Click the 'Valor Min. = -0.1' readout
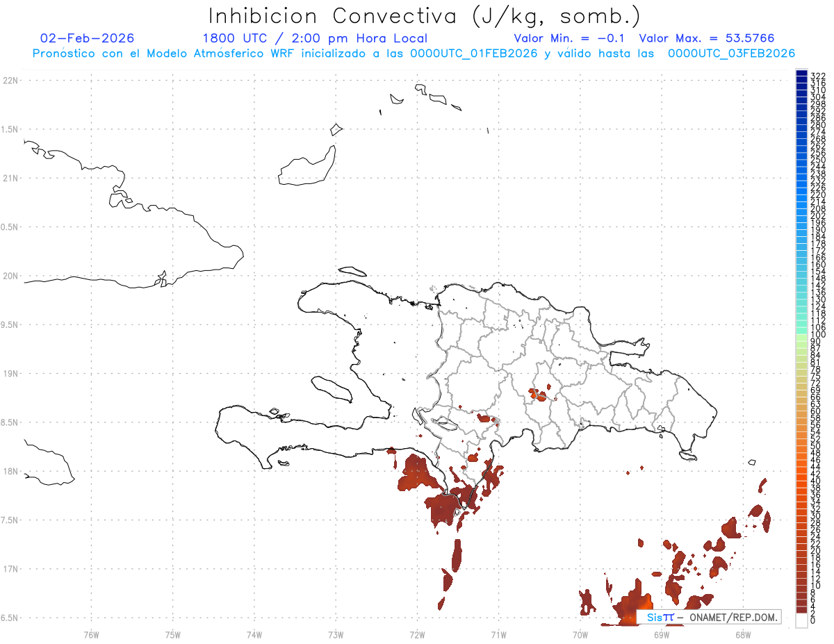Screen dimensions: 834x644 click(569, 38)
